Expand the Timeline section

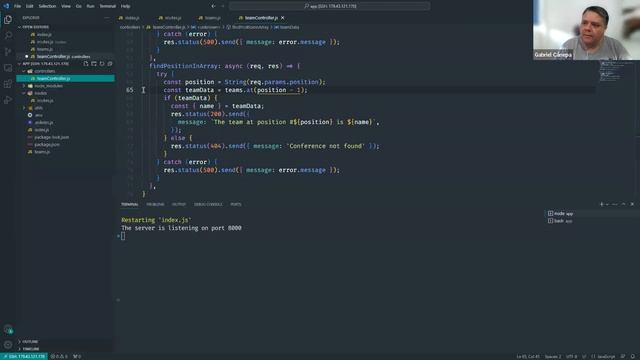pos(31,349)
